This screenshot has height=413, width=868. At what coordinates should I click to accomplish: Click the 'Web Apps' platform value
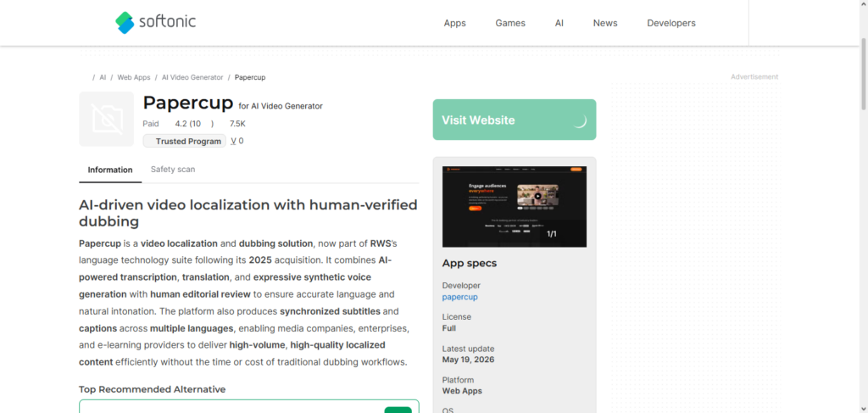pyautogui.click(x=462, y=391)
